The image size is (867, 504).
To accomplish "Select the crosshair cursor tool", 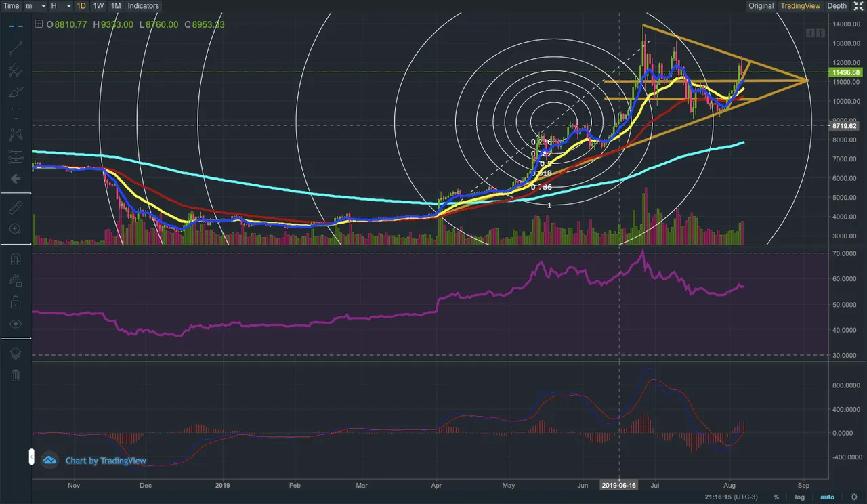I will pyautogui.click(x=16, y=26).
